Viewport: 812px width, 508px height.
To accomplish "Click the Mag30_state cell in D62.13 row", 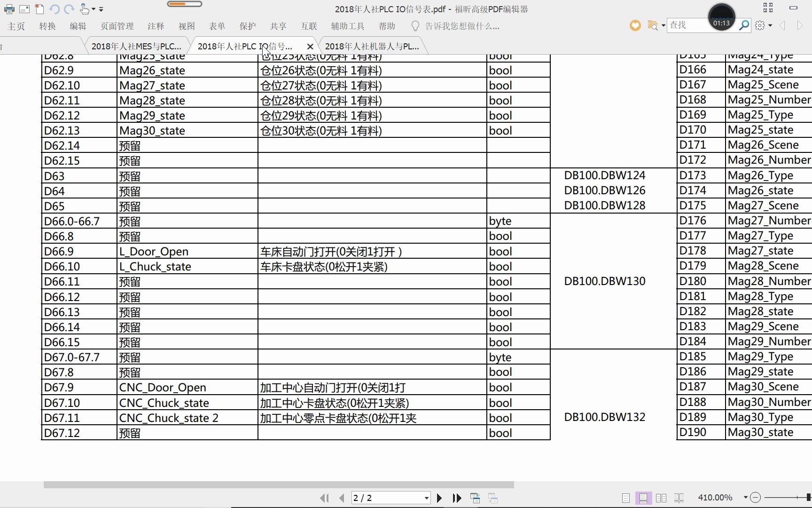I will tap(187, 130).
